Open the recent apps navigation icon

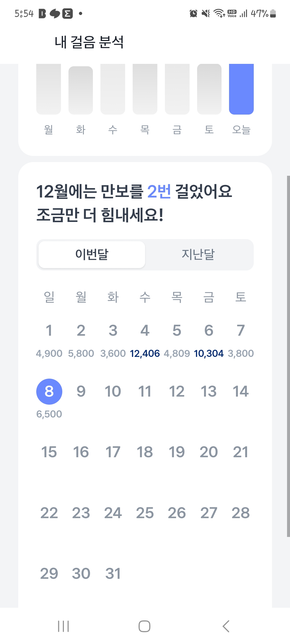tap(63, 626)
